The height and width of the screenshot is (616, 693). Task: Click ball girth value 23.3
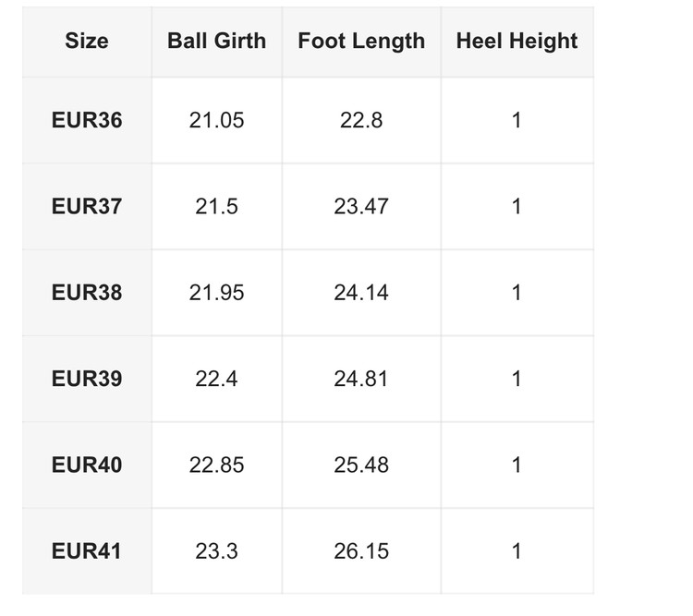tap(216, 551)
